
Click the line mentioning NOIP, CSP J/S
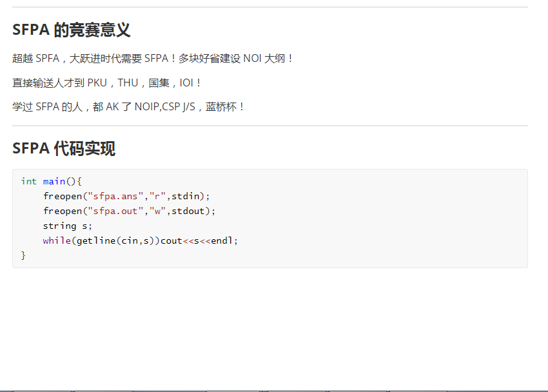click(x=128, y=106)
